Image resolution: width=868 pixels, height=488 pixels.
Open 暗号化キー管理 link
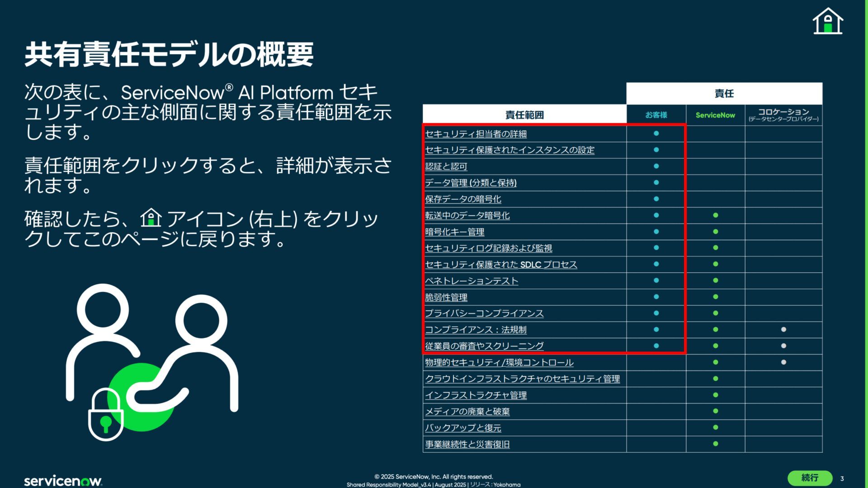(454, 232)
